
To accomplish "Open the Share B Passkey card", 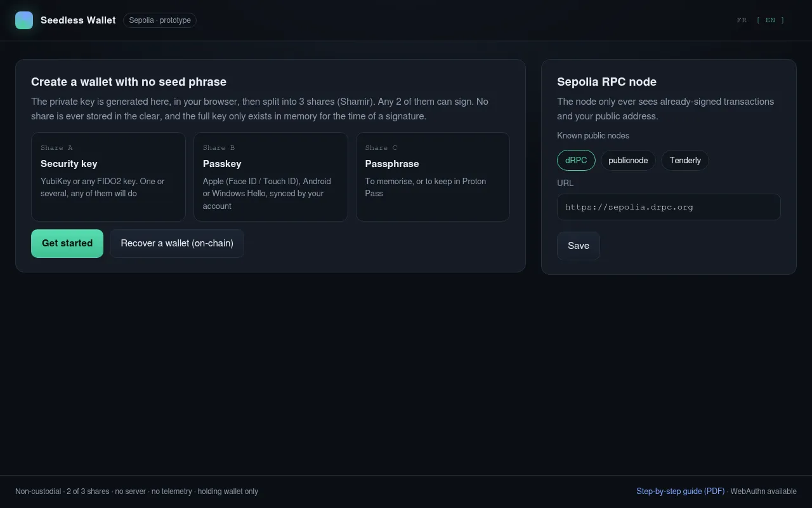I will click(271, 177).
